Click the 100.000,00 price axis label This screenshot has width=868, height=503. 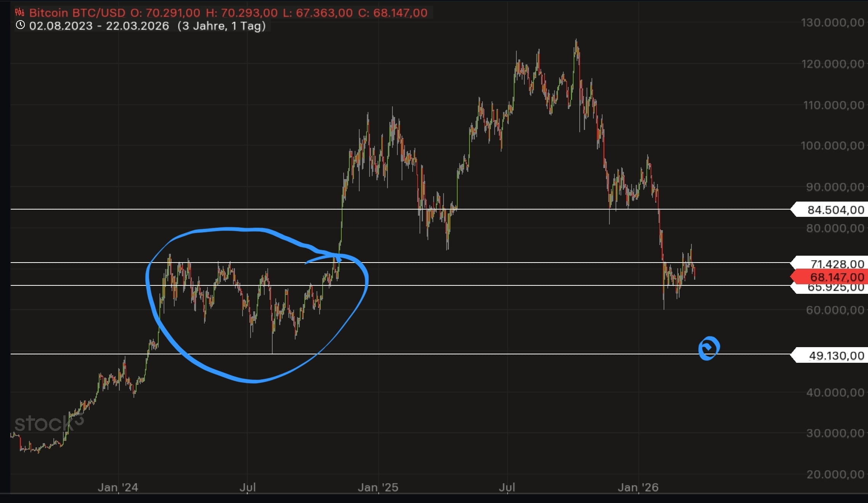pos(832,146)
